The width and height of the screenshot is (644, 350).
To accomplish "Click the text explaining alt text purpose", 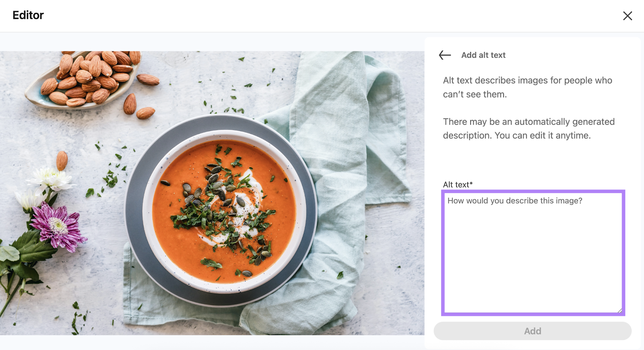I will point(527,87).
